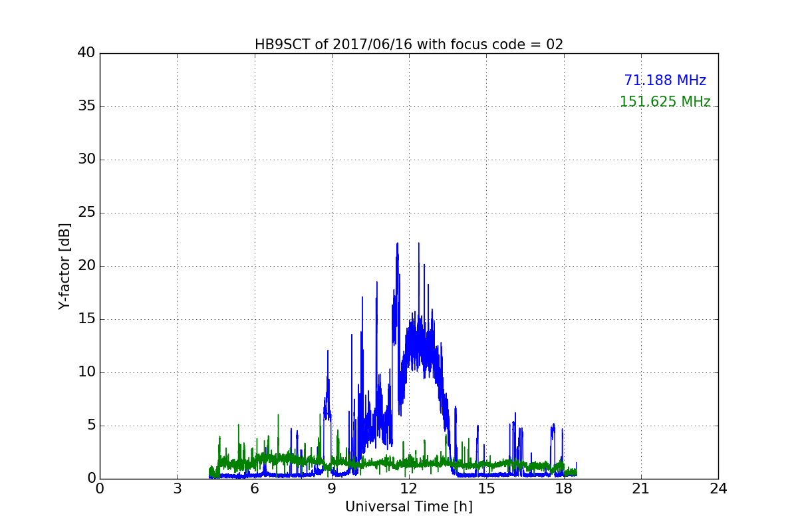Click the Universal Time [h] axis label
This screenshot has height=532, width=798.
click(409, 507)
